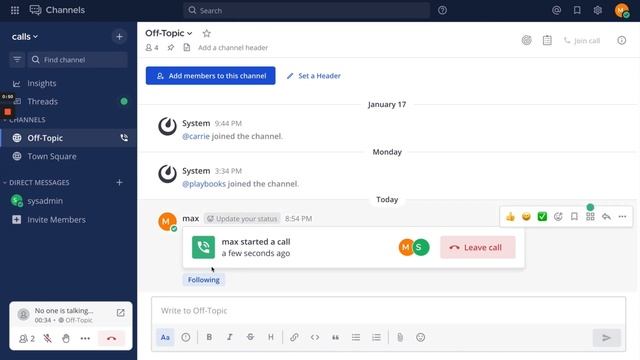
Task: Open Insights in the sidebar
Action: point(42,83)
